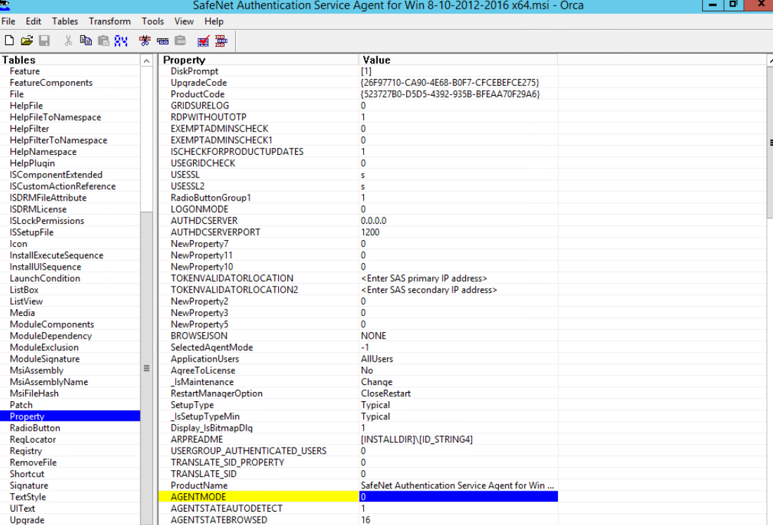Click the Find binoculars toolbar icon
773x530 pixels.
(121, 40)
